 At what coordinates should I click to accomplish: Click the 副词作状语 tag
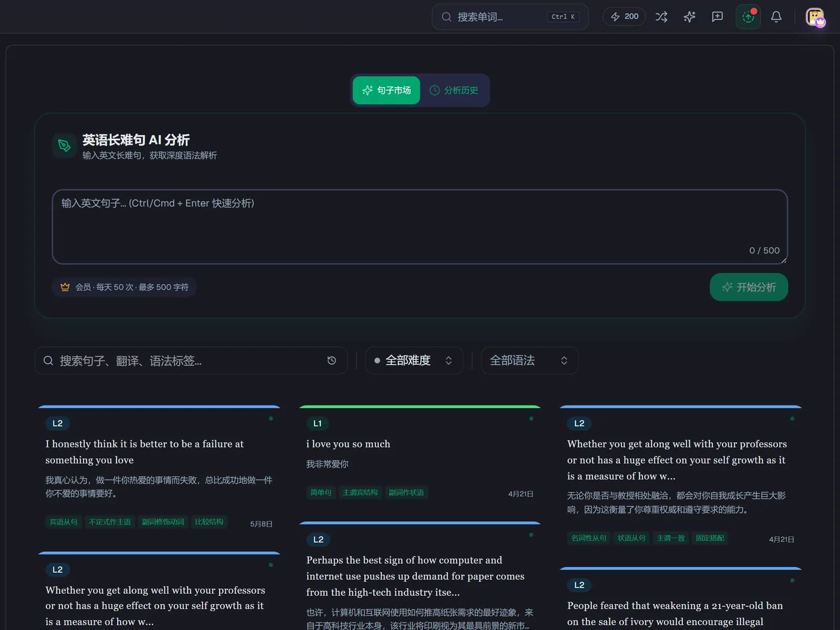point(406,492)
